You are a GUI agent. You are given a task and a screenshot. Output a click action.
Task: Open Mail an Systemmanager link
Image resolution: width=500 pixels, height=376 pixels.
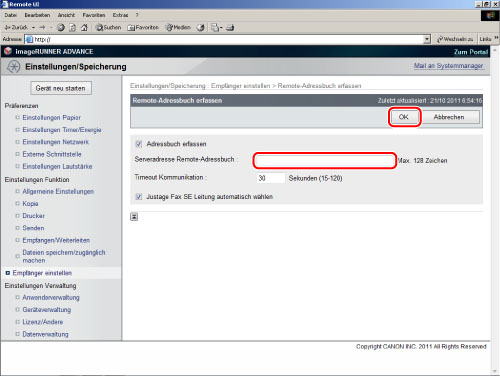[449, 66]
